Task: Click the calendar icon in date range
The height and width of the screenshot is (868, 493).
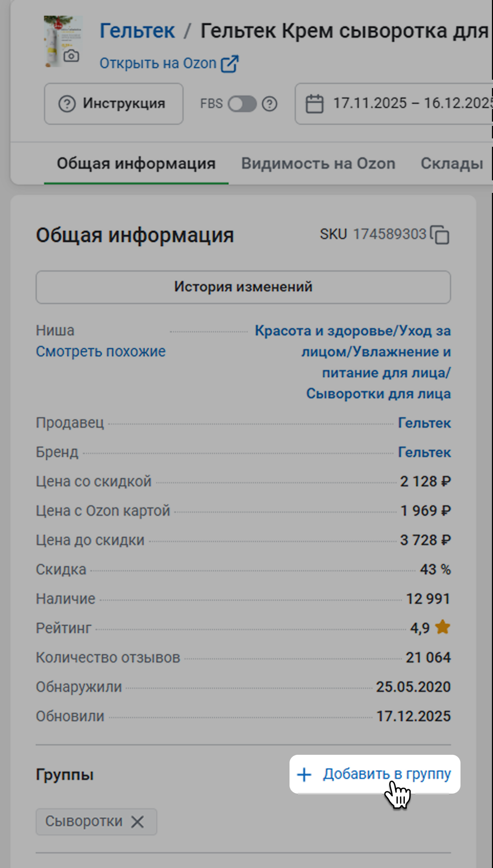Action: point(315,104)
